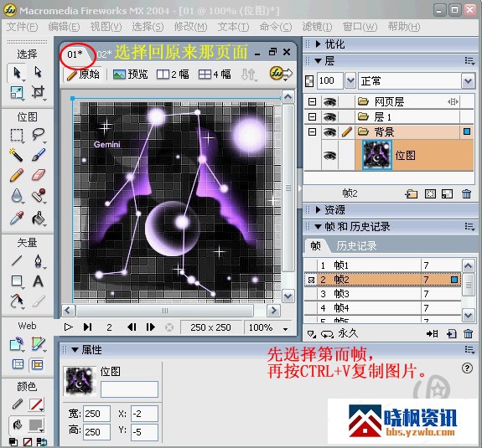
Task: Add a new frame
Action: [452, 333]
